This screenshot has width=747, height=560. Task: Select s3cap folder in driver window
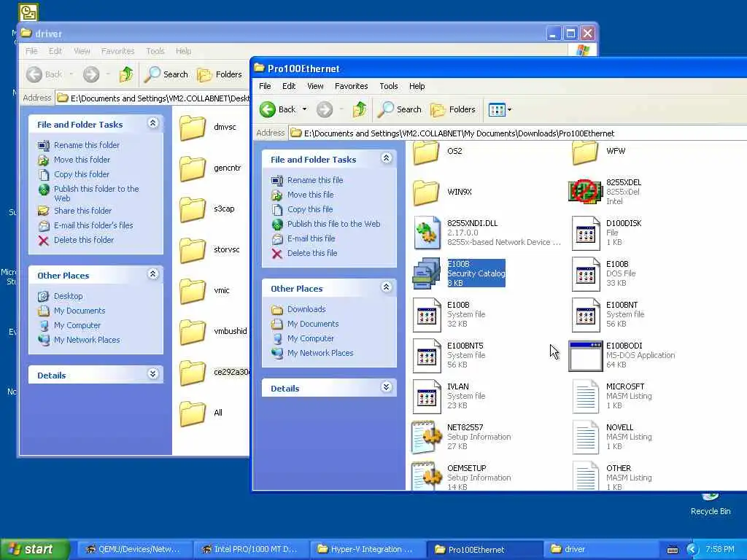(207, 209)
